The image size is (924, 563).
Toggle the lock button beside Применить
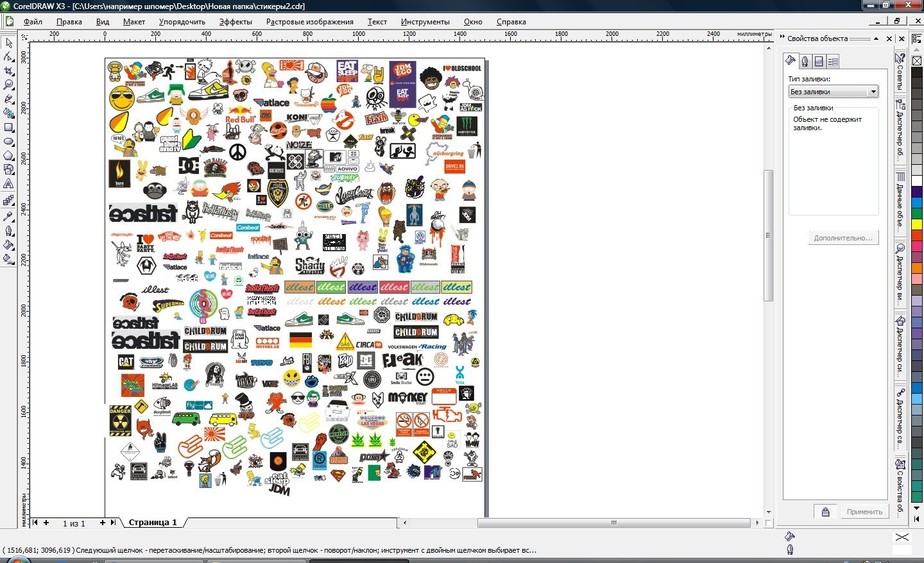pyautogui.click(x=825, y=512)
